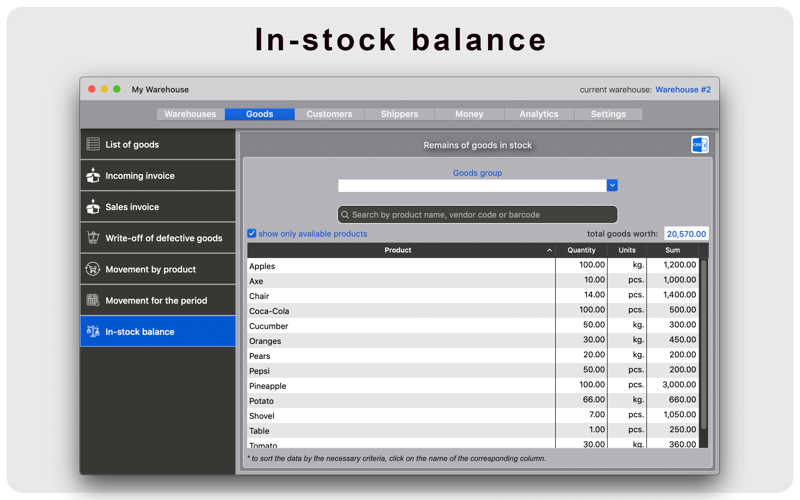This screenshot has width=800, height=500.
Task: Select the Oranges row
Action: point(473,340)
